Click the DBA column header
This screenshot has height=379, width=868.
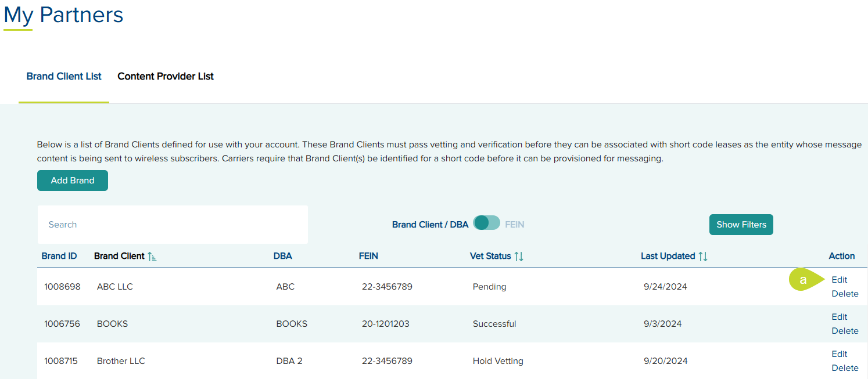[x=283, y=256]
